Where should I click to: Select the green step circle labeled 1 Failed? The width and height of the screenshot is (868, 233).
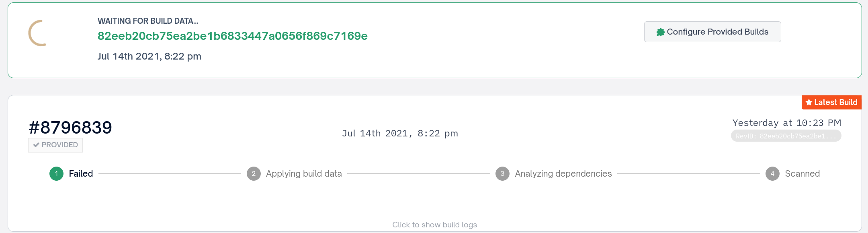click(x=56, y=173)
